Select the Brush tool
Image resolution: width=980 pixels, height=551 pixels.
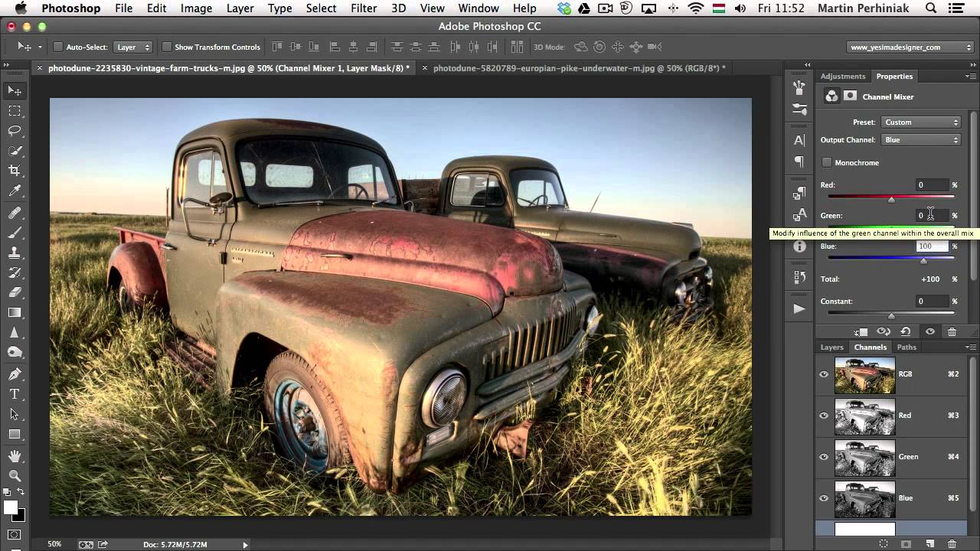pyautogui.click(x=15, y=233)
